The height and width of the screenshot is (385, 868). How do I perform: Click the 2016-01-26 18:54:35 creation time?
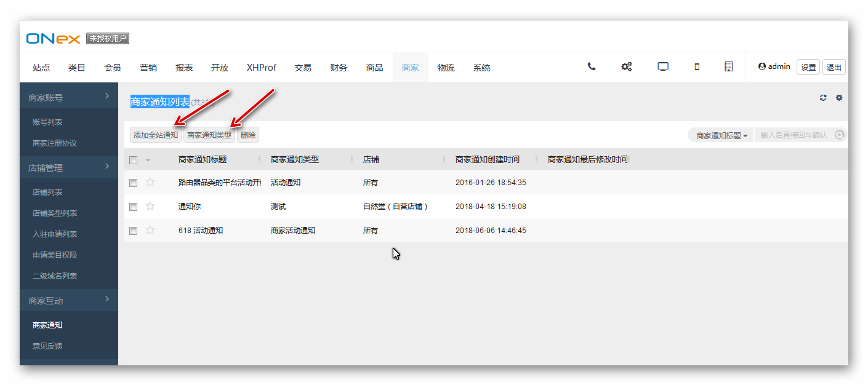click(491, 183)
